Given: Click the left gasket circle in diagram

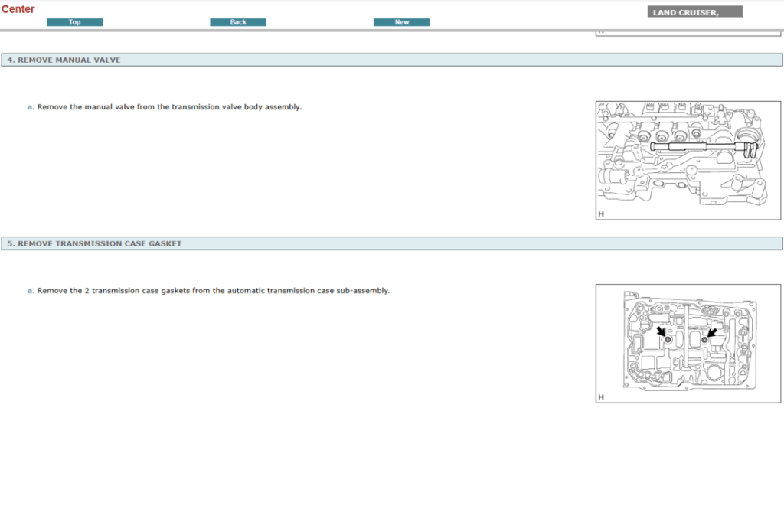Looking at the screenshot, I should tap(668, 339).
